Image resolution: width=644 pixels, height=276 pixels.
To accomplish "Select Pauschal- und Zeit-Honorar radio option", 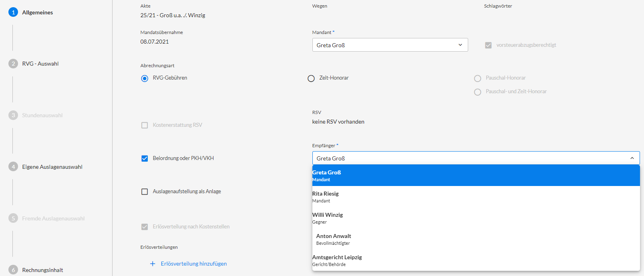I will click(477, 92).
